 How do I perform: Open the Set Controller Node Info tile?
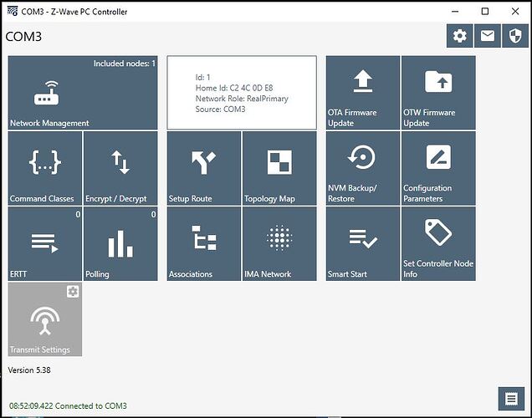click(438, 244)
